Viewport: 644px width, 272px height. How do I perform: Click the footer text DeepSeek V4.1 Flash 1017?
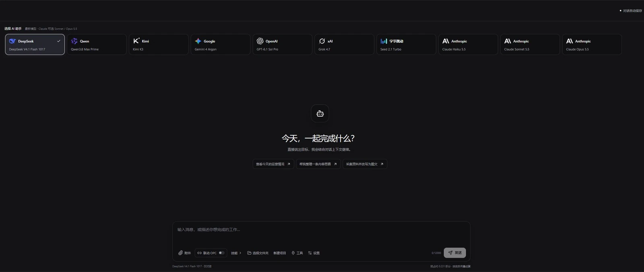click(x=187, y=266)
